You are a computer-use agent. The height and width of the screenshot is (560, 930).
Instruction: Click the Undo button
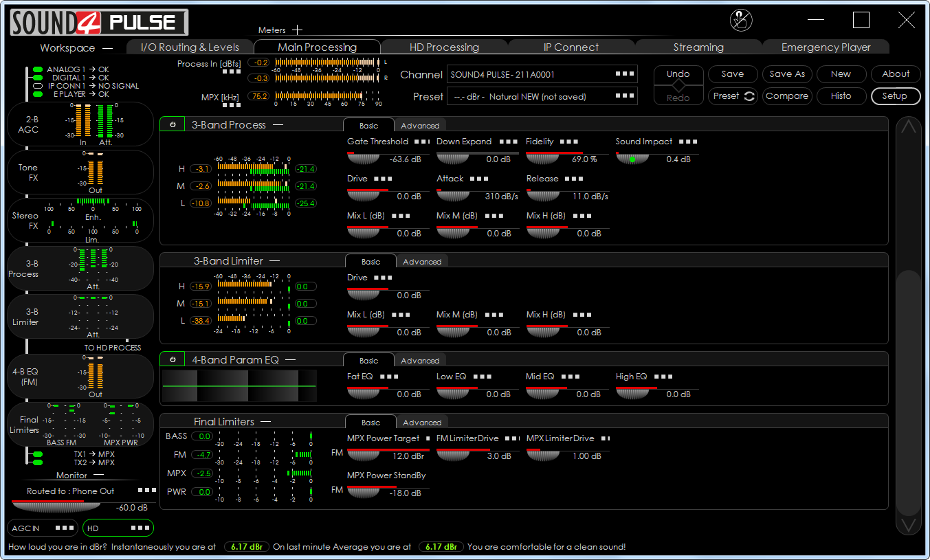[x=678, y=74]
